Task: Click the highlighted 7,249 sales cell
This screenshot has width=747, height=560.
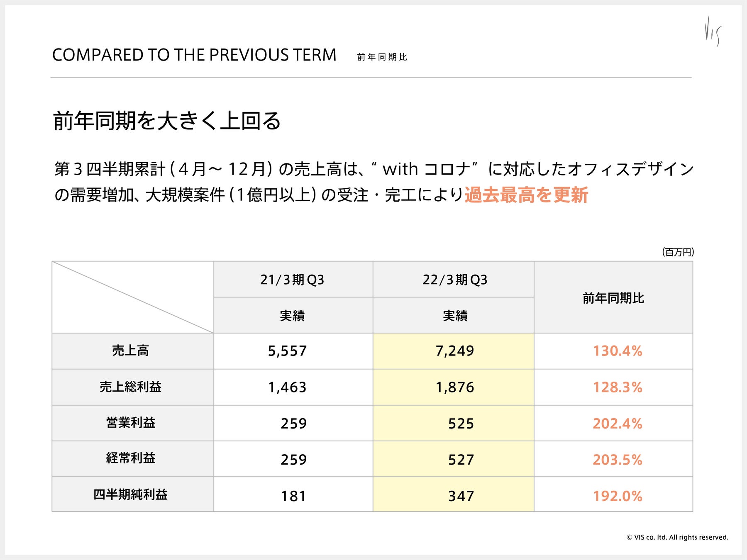Action: (x=454, y=351)
